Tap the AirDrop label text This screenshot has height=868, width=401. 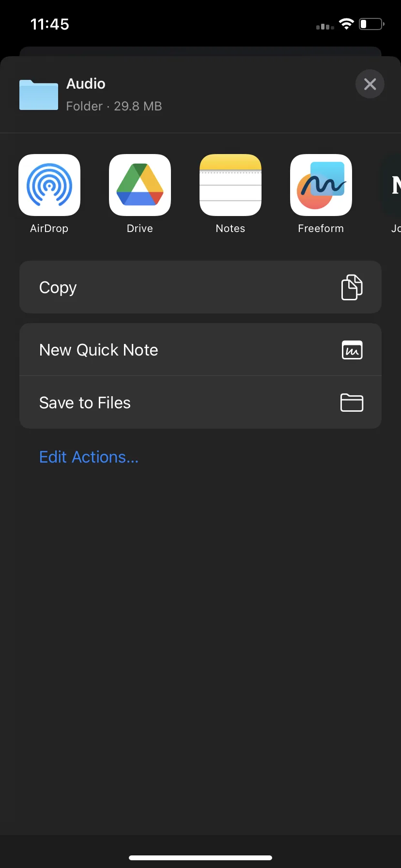[49, 229]
